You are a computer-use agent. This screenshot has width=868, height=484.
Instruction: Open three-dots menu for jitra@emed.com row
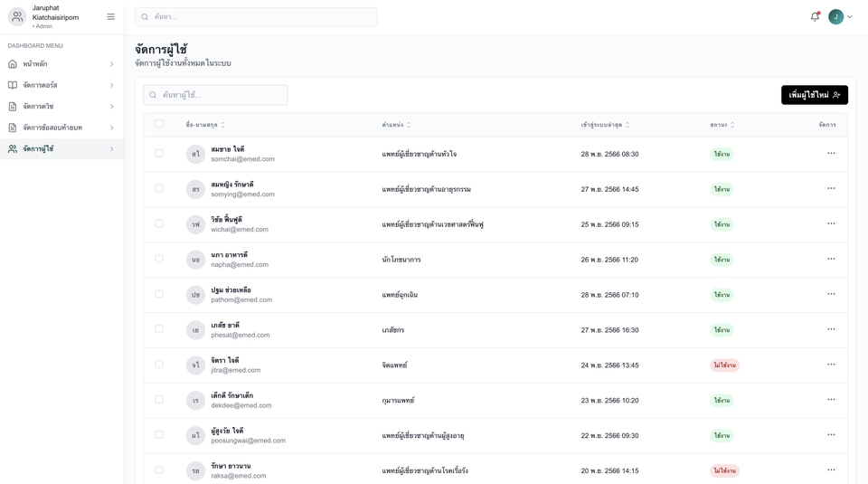(830, 365)
